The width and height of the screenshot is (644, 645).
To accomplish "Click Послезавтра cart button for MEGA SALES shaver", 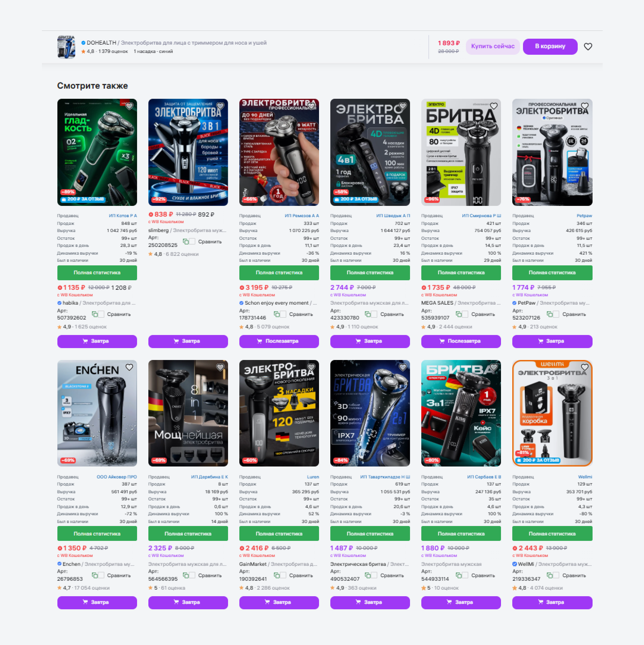I will point(461,341).
